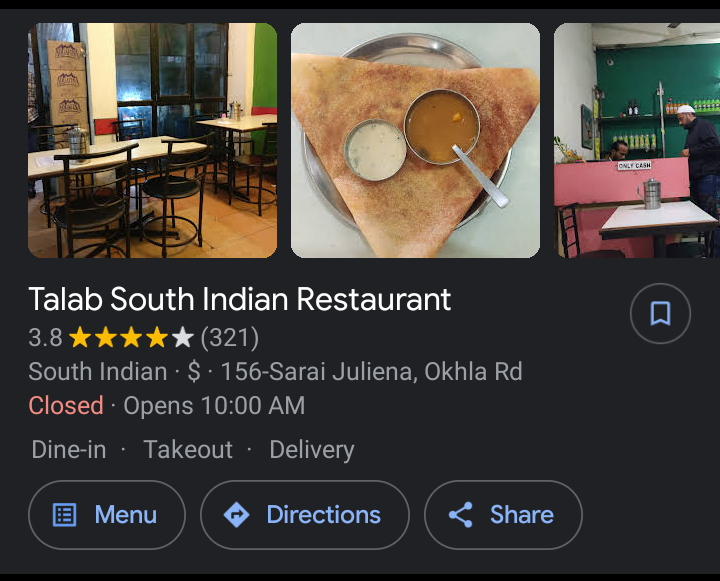This screenshot has width=720, height=581.
Task: Open Talab South Indian Restaurant title
Action: coord(240,299)
